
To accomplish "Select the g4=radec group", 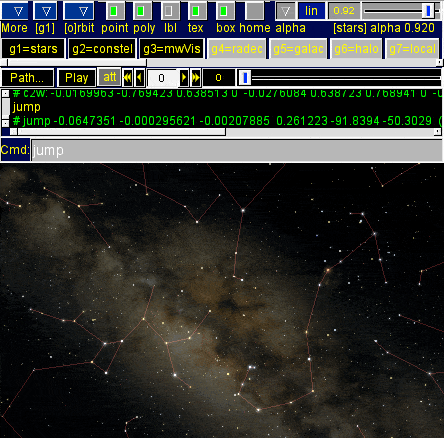I will [237, 49].
